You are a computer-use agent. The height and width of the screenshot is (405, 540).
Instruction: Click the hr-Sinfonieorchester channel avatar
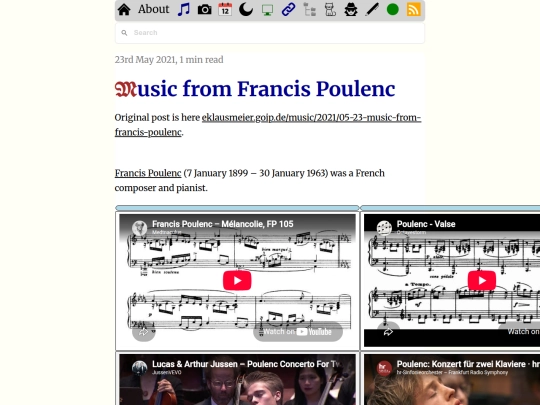click(384, 368)
